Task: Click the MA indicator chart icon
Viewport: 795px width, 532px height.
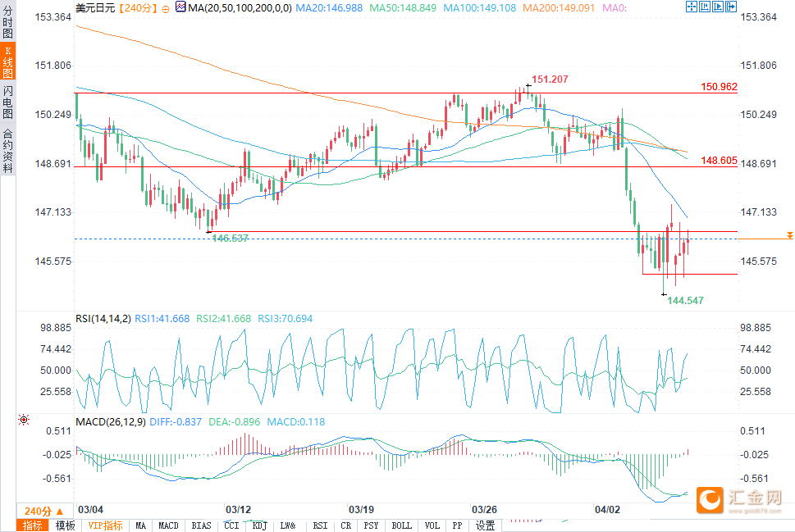Action: tap(180, 7)
